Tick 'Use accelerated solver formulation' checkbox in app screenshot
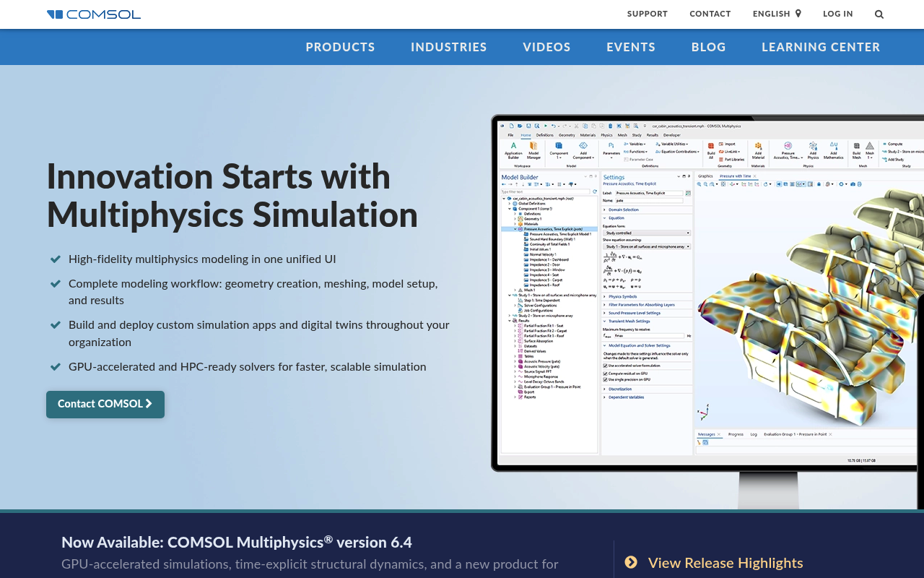The width and height of the screenshot is (924, 578). tap(605, 366)
